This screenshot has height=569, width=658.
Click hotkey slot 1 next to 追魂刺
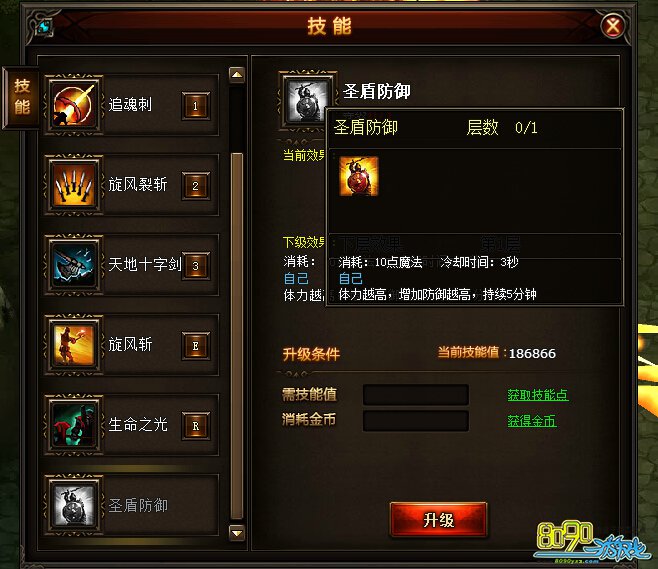point(196,106)
